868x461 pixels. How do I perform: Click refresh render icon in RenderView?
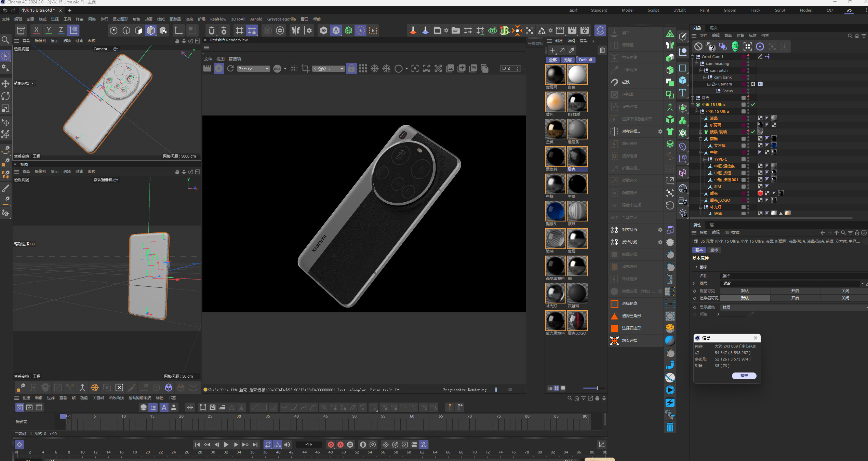(230, 69)
